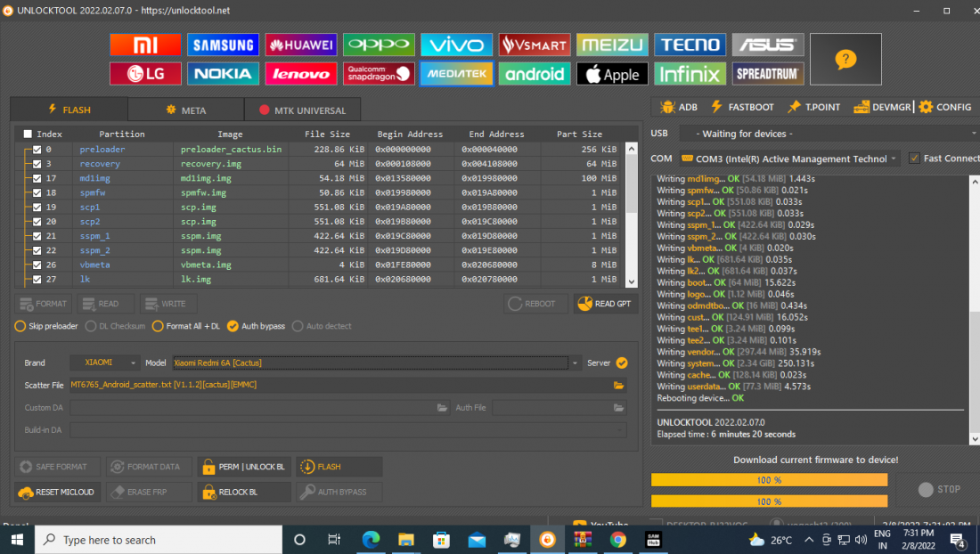The image size is (980, 554).
Task: Open the Brand XIAOMI dropdown
Action: pos(103,363)
